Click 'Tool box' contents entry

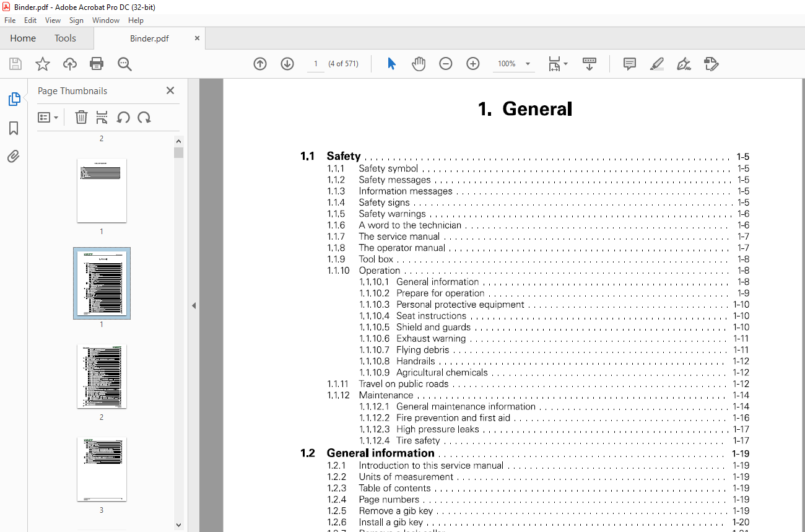point(376,259)
